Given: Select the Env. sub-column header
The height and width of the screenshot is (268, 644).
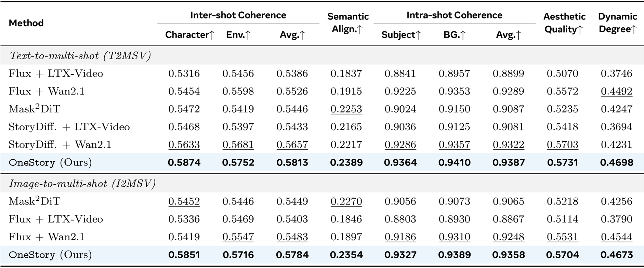Looking at the screenshot, I should (x=238, y=35).
